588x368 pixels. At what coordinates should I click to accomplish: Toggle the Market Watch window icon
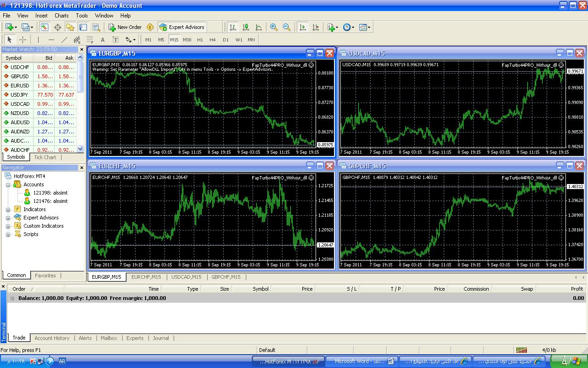(x=45, y=27)
